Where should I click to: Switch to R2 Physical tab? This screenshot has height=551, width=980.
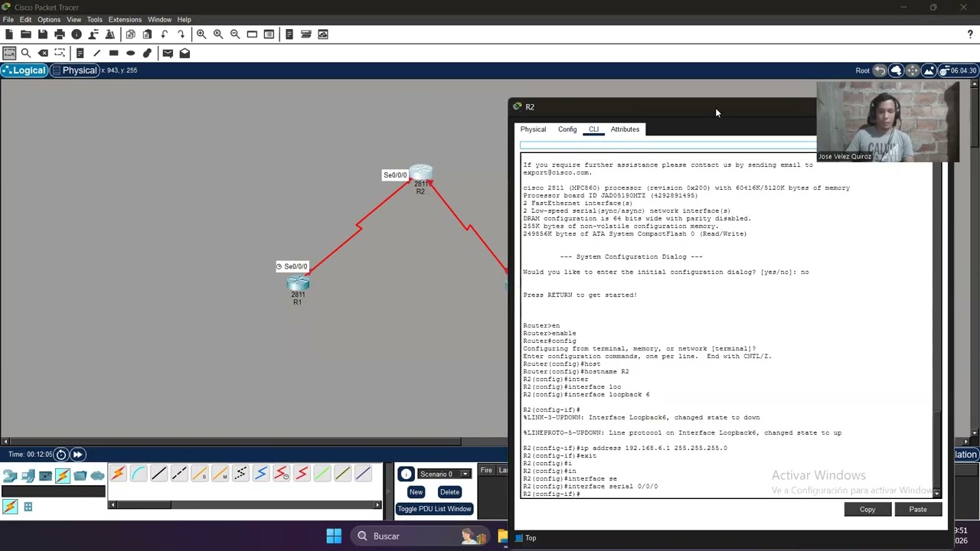[x=534, y=129]
